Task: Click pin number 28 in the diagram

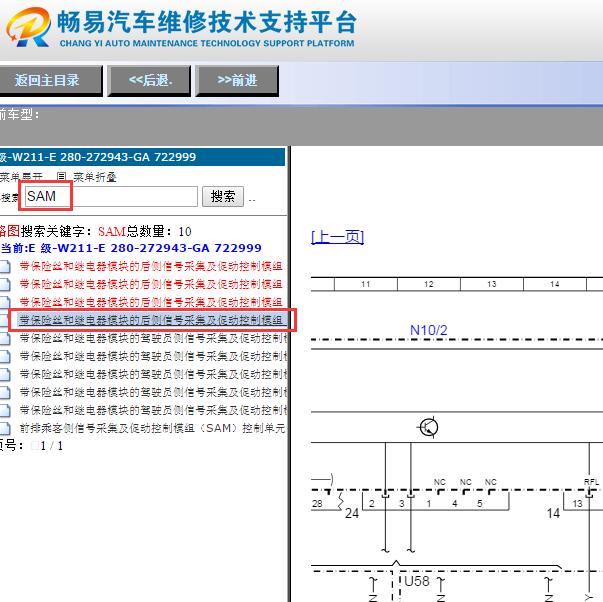Action: [317, 504]
